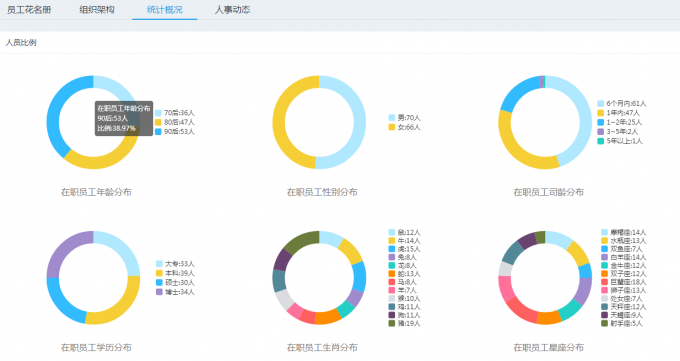Toggle the 80后:47人 legend entry
Image resolution: width=680 pixels, height=361 pixels.
175,122
